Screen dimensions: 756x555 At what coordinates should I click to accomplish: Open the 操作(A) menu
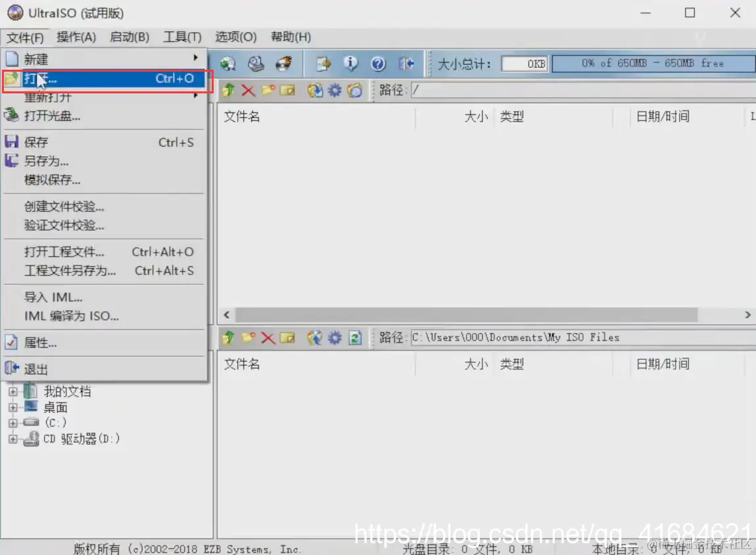pyautogui.click(x=76, y=37)
